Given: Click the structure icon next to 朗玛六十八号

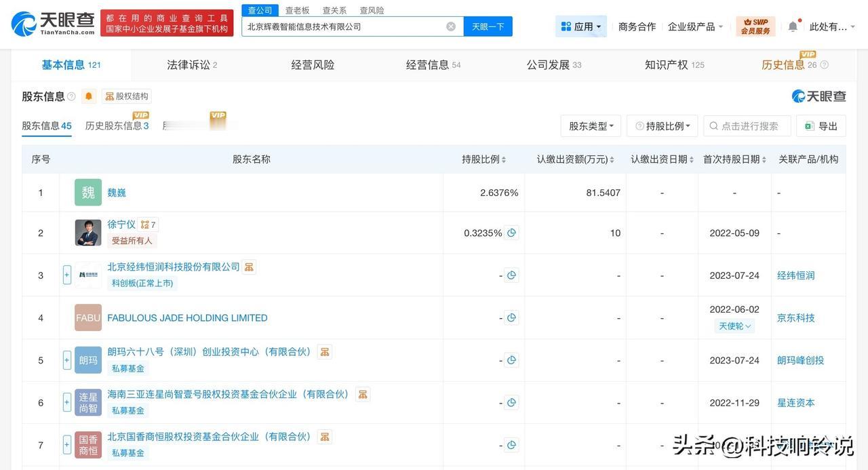Looking at the screenshot, I should coord(324,352).
